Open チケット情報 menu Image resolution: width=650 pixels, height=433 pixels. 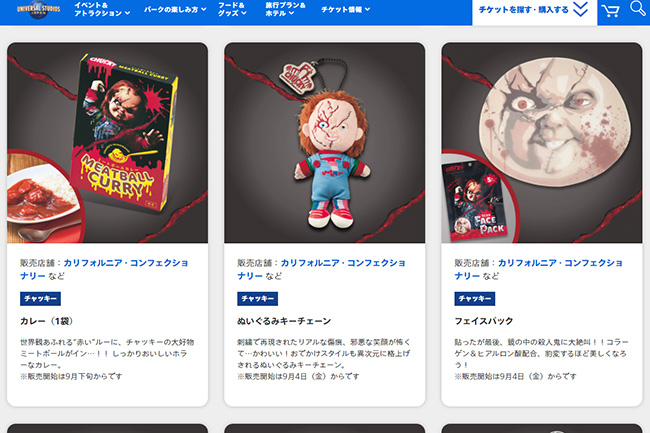(x=345, y=9)
